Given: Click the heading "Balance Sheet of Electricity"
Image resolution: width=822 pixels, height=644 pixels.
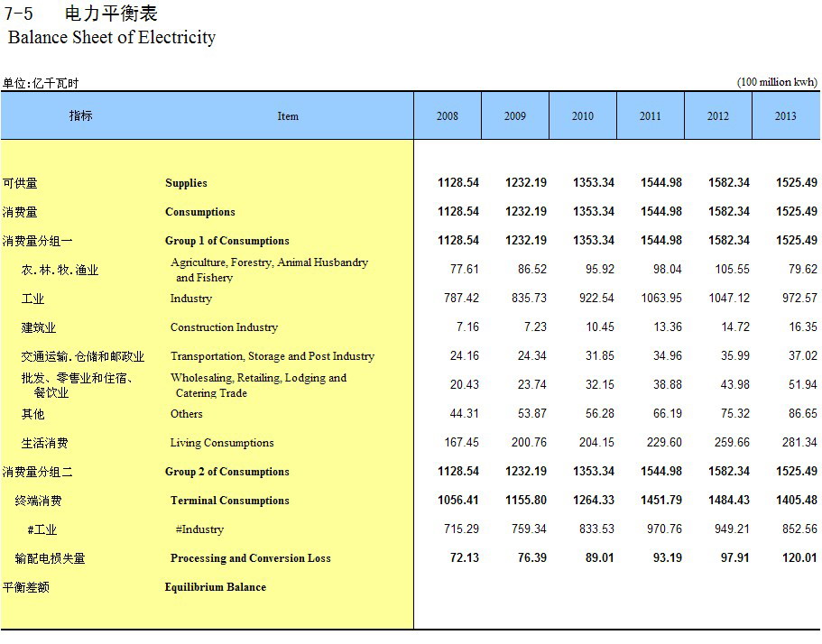Looking at the screenshot, I should pos(112,38).
